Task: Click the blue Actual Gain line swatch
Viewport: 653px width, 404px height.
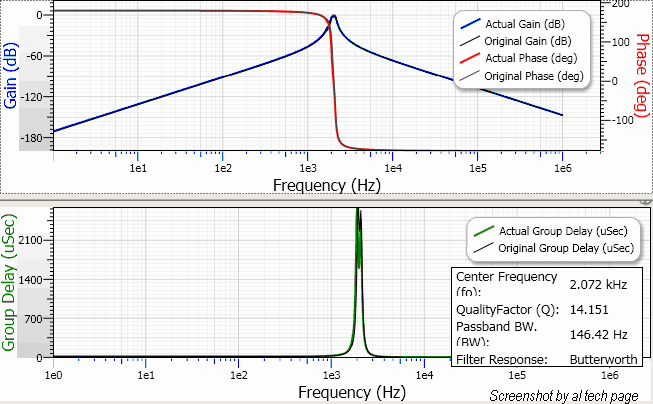Action: pos(468,23)
